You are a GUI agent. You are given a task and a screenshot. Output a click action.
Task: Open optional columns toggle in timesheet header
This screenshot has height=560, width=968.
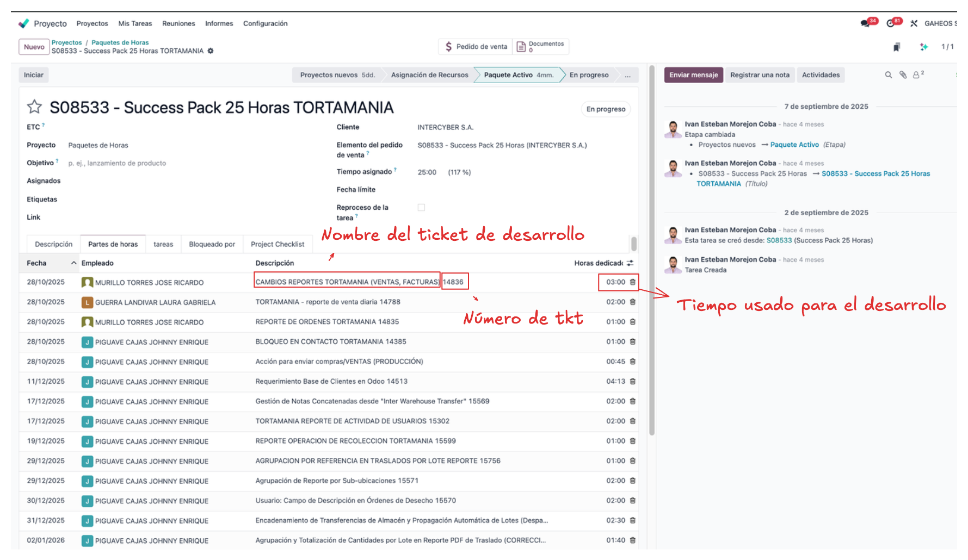pyautogui.click(x=630, y=263)
